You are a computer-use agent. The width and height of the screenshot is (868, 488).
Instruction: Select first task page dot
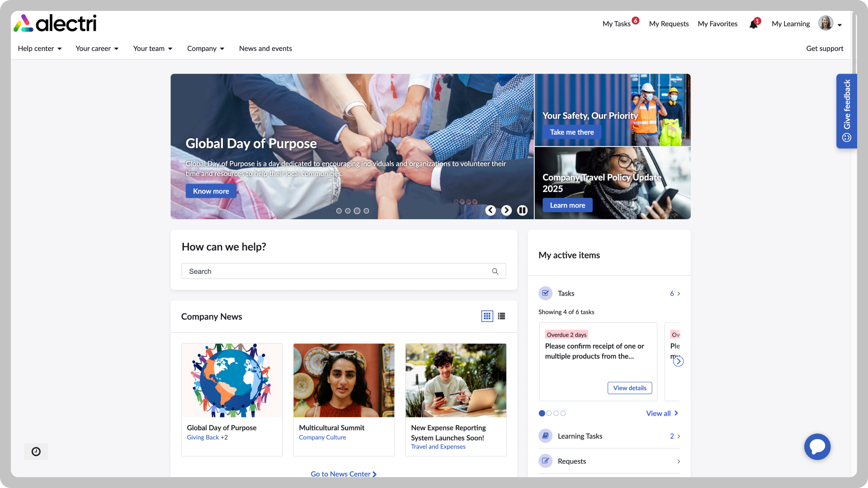[542, 413]
